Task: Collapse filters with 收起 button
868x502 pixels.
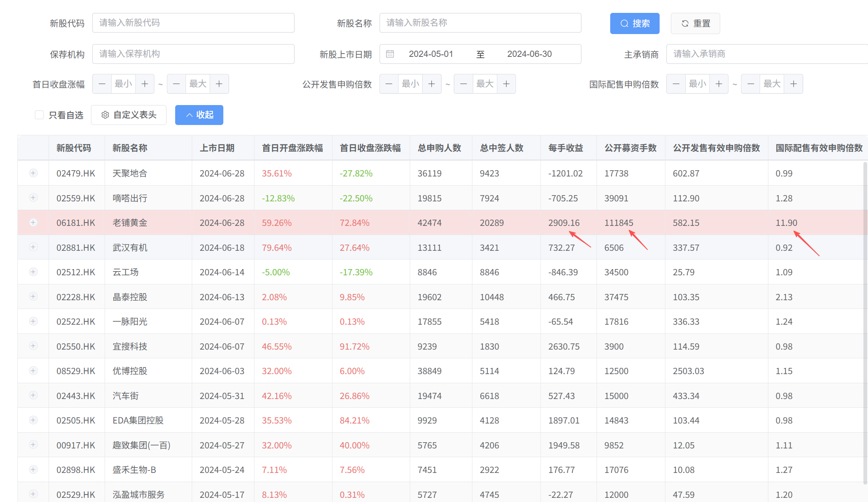Action: [x=199, y=115]
